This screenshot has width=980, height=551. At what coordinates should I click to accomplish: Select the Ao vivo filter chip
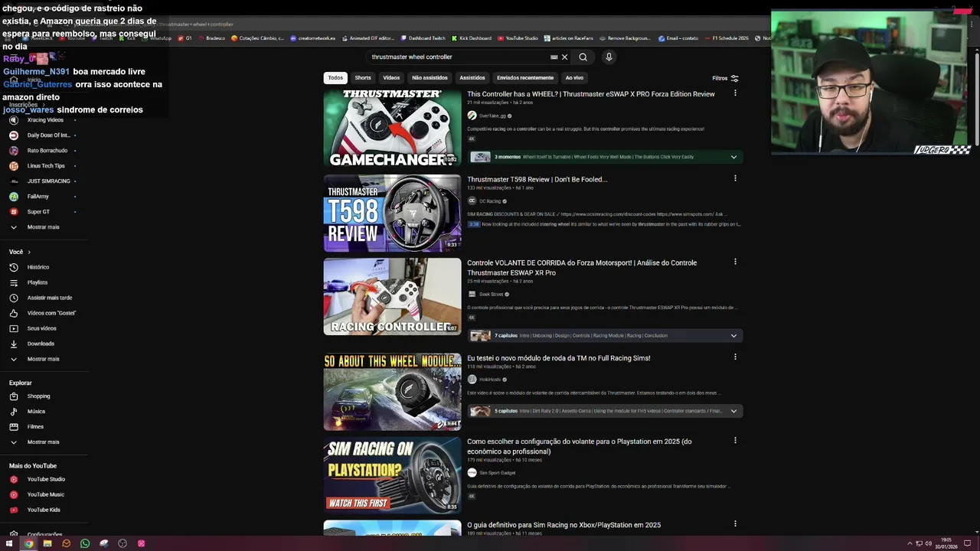pos(574,77)
